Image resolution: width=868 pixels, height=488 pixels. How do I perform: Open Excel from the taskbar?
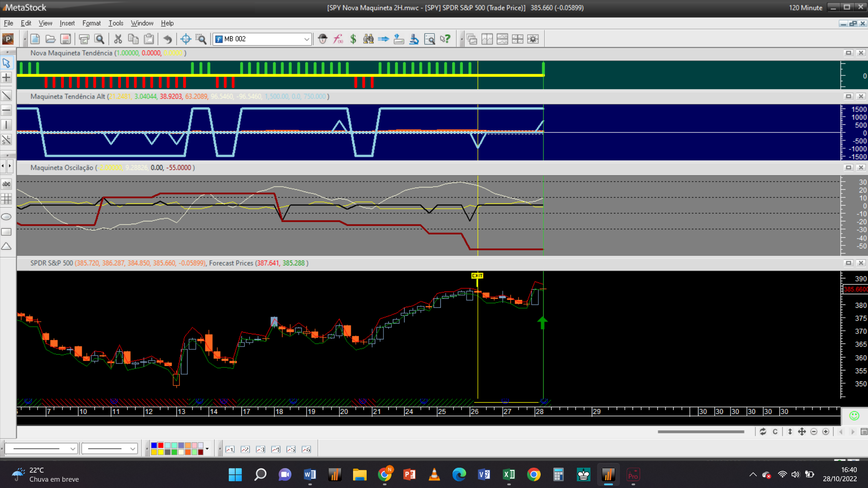click(509, 474)
